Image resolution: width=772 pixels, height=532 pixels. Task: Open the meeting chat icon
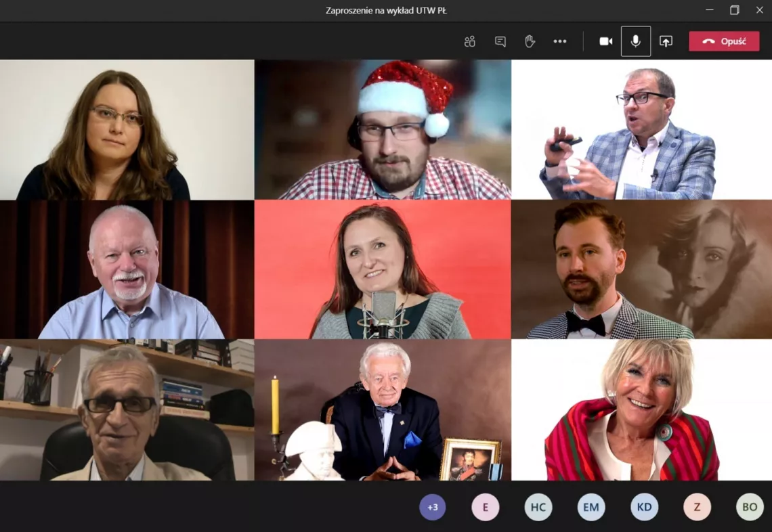(500, 41)
